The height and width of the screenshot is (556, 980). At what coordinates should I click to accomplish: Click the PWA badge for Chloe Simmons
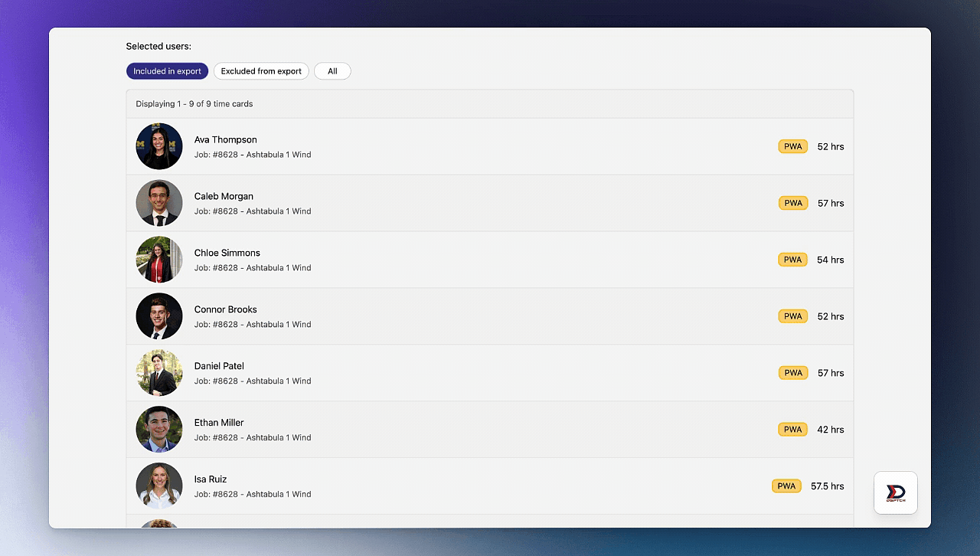[x=793, y=260]
